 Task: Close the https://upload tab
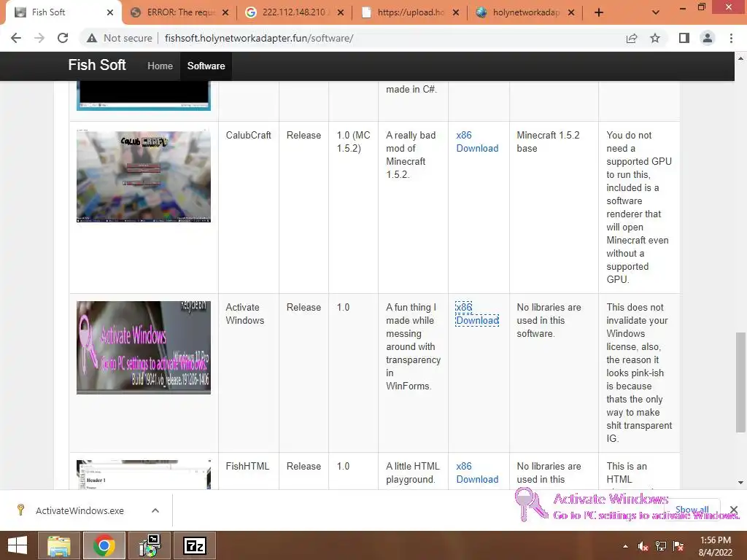(456, 12)
